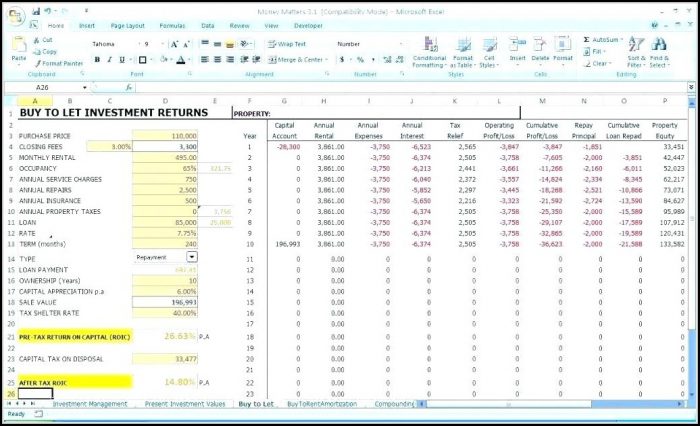Click the Increase Indent icon
Image resolution: width=700 pixels, height=426 pixels.
[x=256, y=59]
